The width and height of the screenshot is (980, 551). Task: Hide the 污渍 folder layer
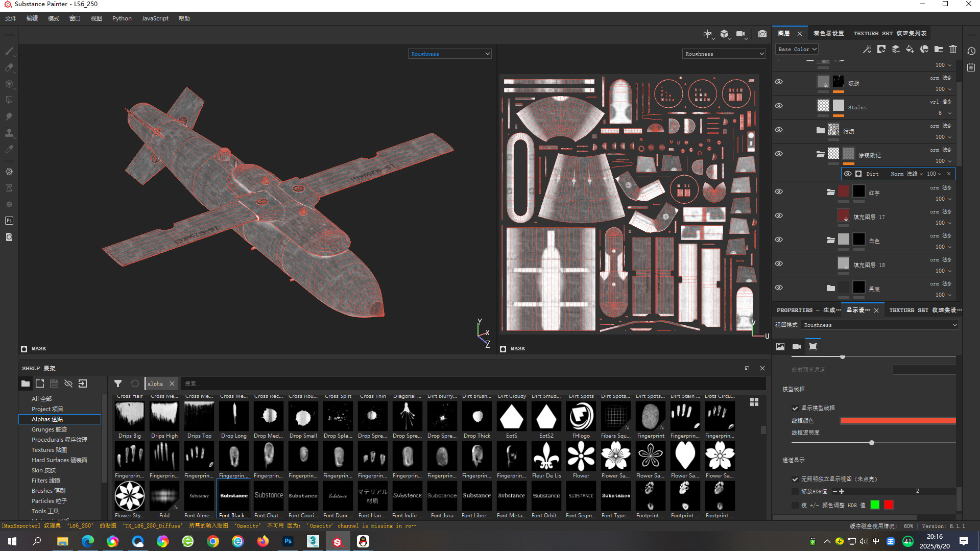pos(779,130)
